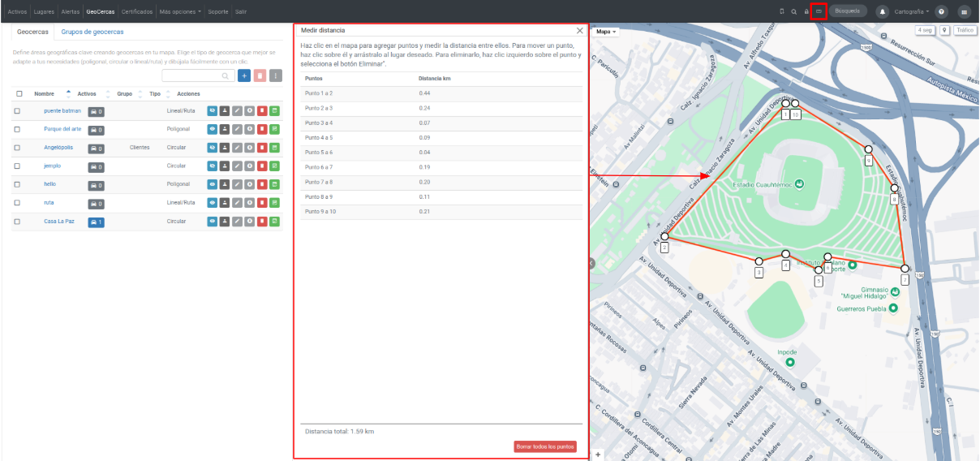Screen dimensions: 980x461
Task: Tick the select-all checkbox in table header
Action: (x=19, y=93)
